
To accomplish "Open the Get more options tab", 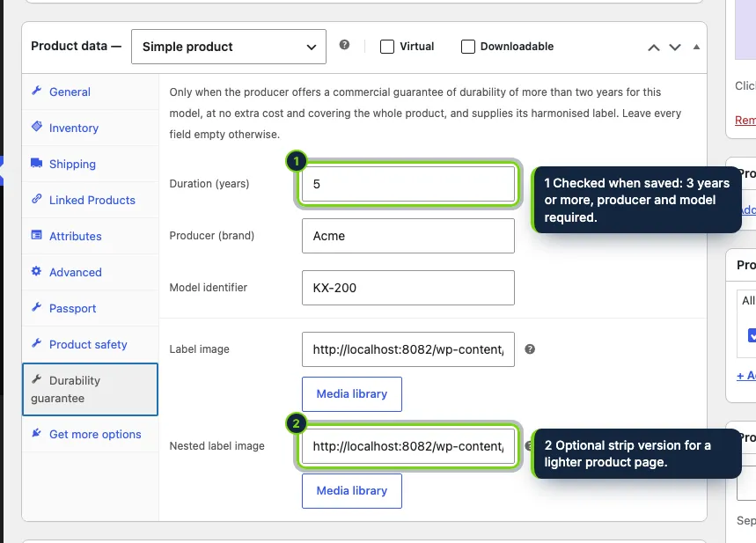I will tap(90, 434).
